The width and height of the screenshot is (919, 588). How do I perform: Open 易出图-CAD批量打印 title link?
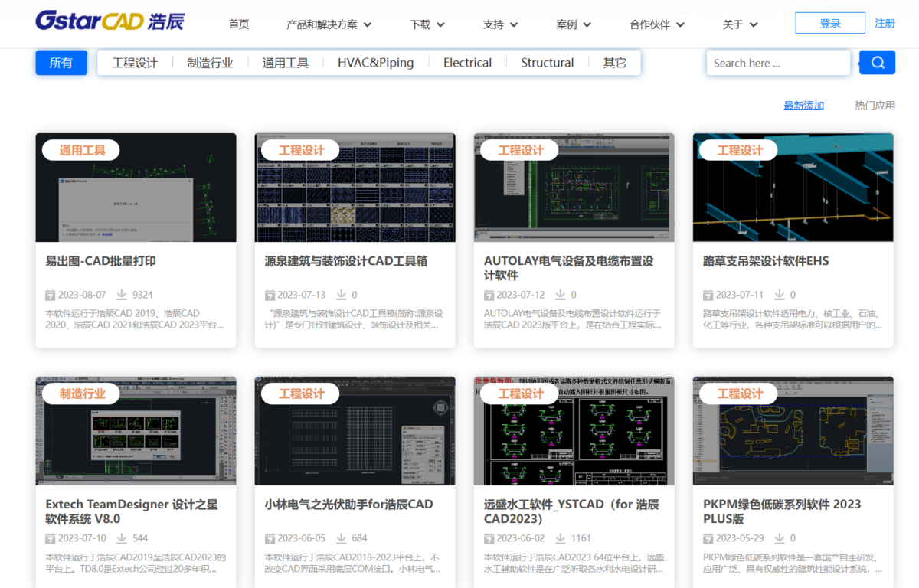tap(100, 261)
